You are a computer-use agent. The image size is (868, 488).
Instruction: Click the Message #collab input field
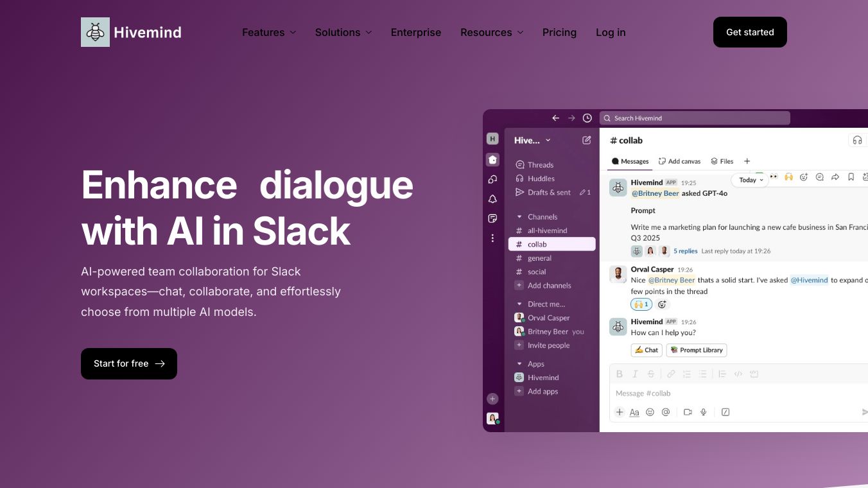(x=738, y=393)
